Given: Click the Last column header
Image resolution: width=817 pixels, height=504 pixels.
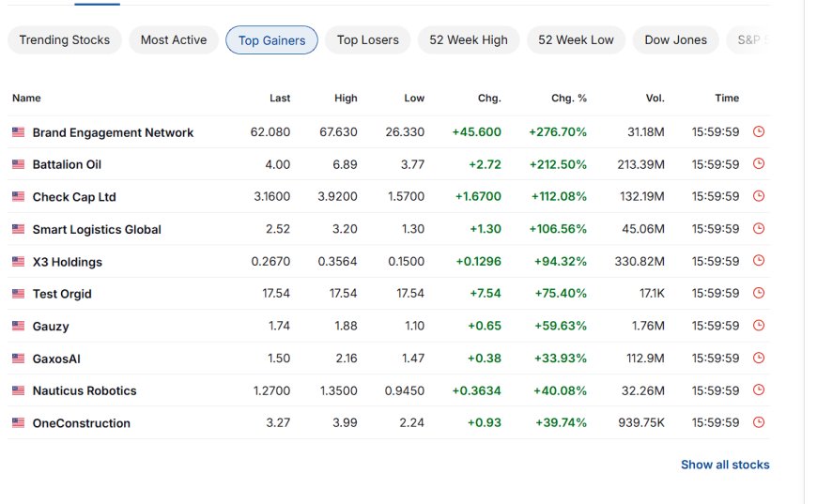Looking at the screenshot, I should (x=280, y=98).
